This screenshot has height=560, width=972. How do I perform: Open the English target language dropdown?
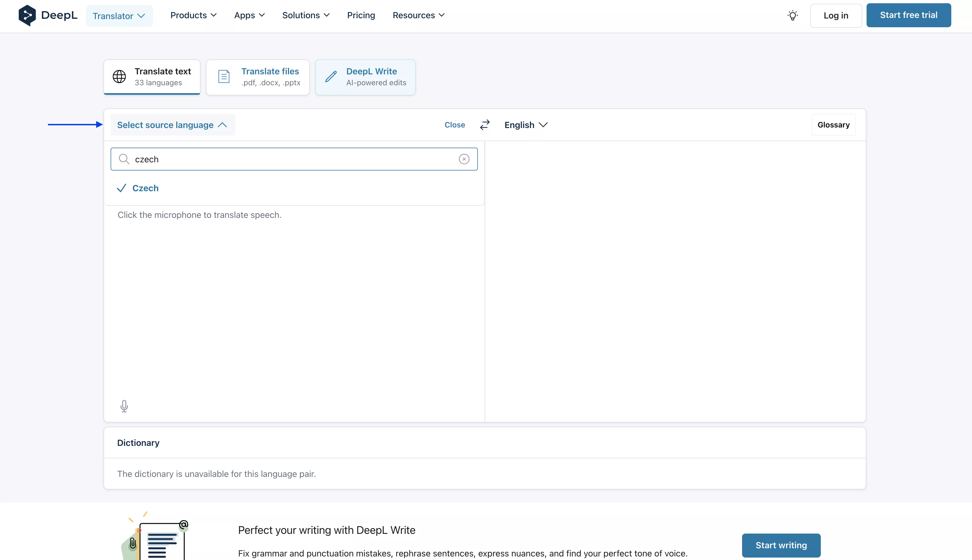pyautogui.click(x=525, y=125)
